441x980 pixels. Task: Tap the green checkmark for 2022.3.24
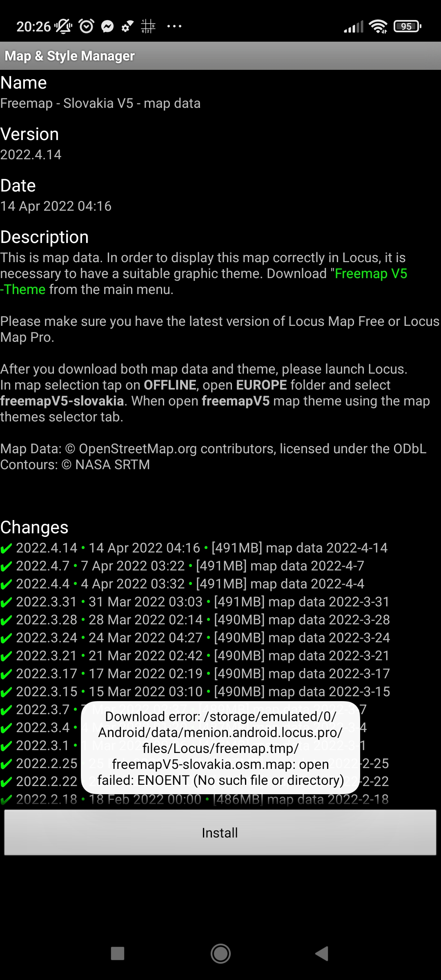click(x=6, y=638)
